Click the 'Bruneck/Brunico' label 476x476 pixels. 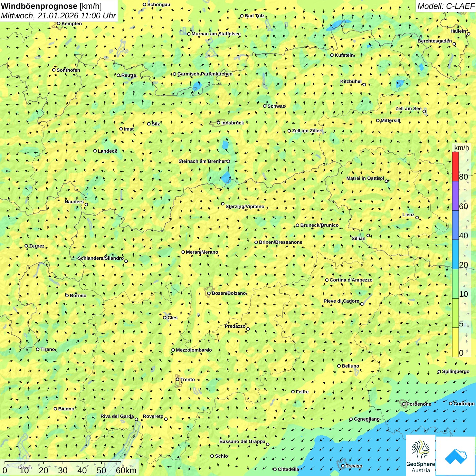319,225
